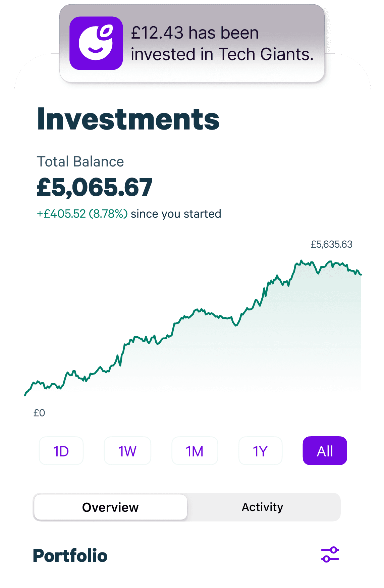384x588 pixels.
Task: Switch to the Activity tab
Action: [x=263, y=507]
